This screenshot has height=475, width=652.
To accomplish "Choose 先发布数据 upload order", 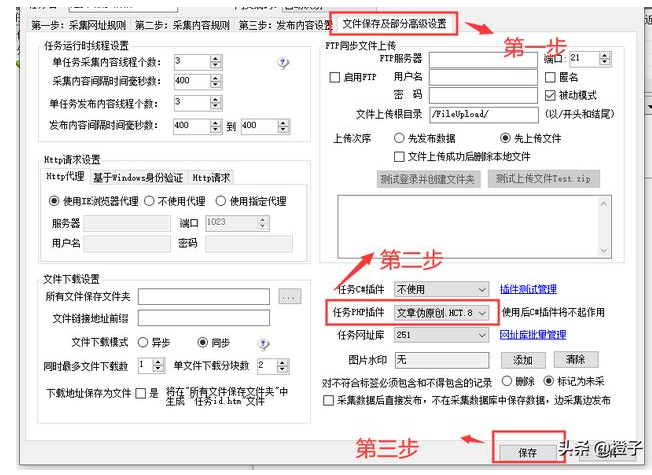I will 400,137.
